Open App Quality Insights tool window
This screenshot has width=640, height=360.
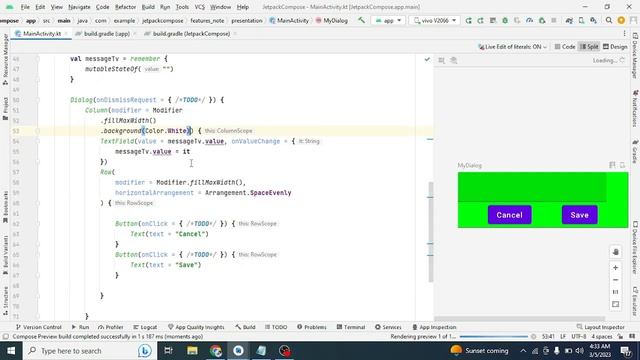[x=196, y=327]
